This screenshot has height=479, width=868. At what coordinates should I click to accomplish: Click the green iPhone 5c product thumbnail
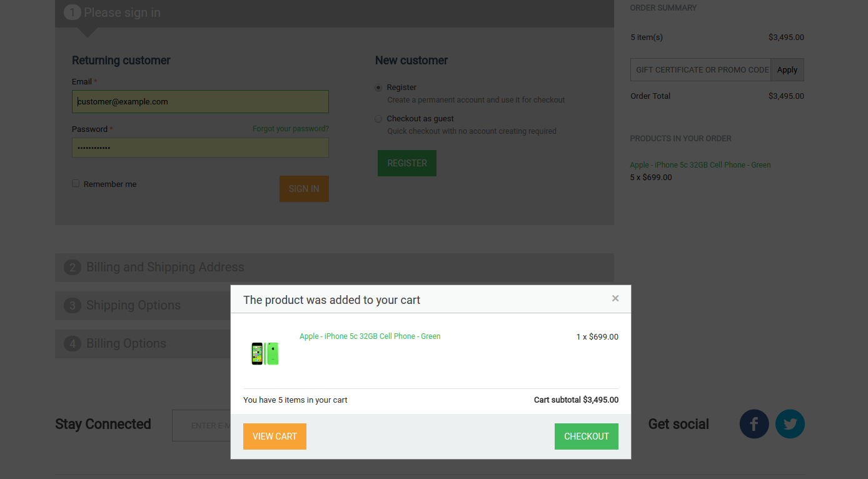coord(265,353)
